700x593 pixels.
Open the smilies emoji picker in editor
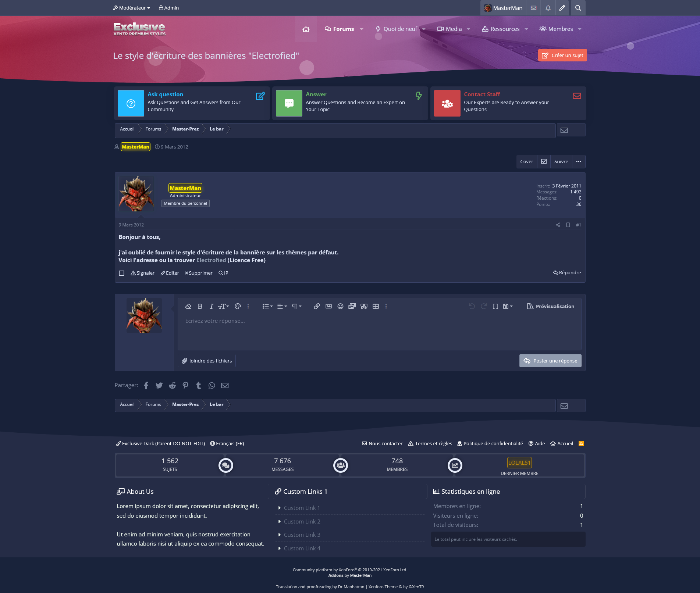(x=340, y=306)
